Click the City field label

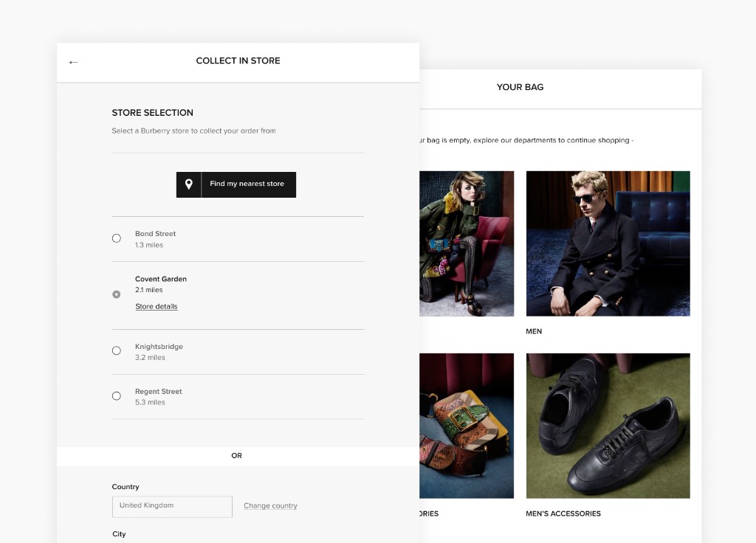[119, 534]
